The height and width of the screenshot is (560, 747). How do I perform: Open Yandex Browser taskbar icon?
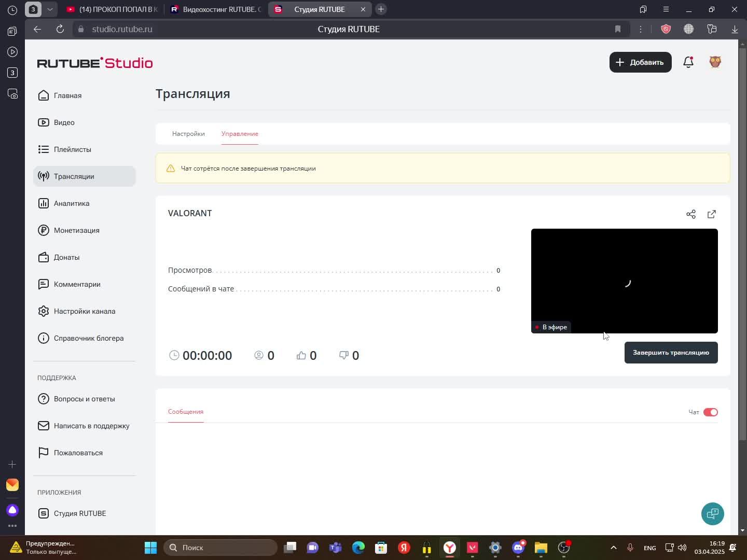point(450,548)
